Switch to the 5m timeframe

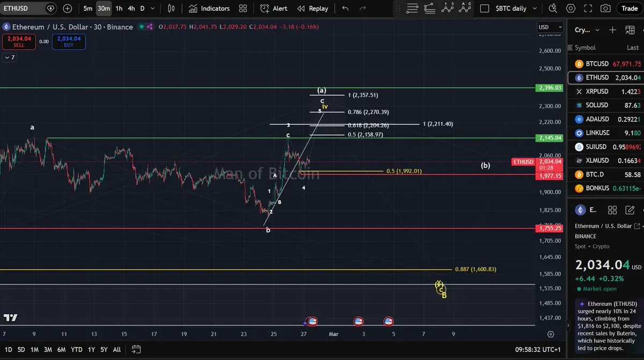(87, 9)
